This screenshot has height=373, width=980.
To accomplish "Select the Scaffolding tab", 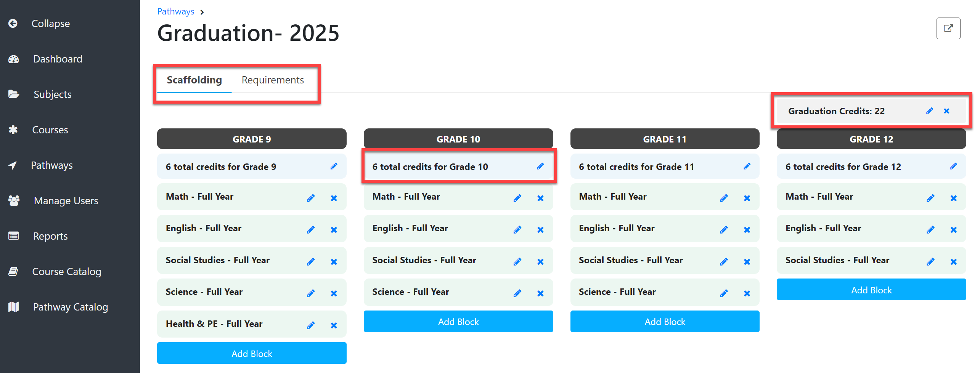I will coord(194,80).
